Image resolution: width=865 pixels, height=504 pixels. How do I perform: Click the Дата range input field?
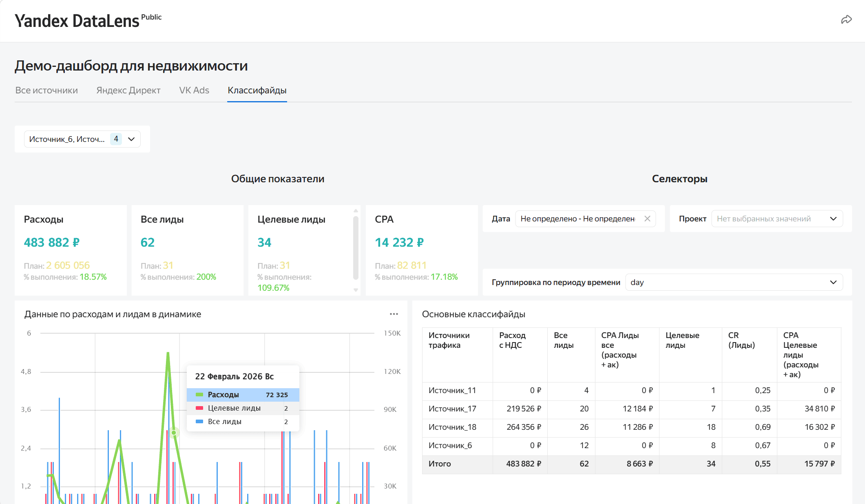(x=577, y=219)
